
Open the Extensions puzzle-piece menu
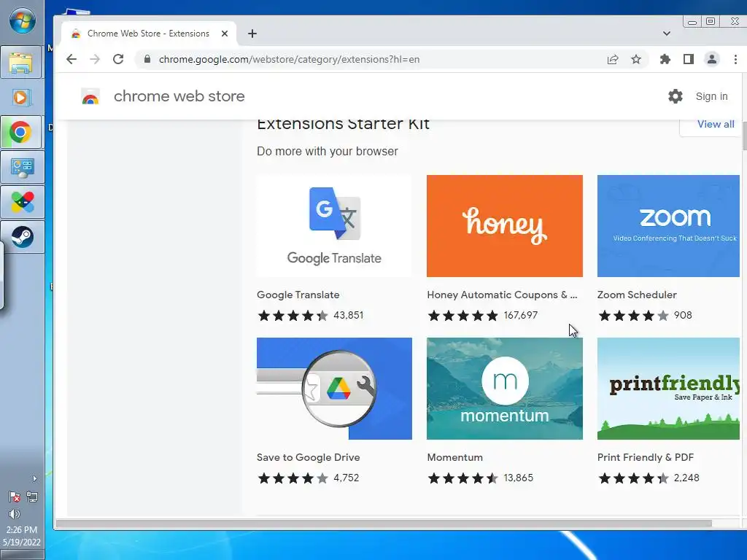click(x=665, y=59)
